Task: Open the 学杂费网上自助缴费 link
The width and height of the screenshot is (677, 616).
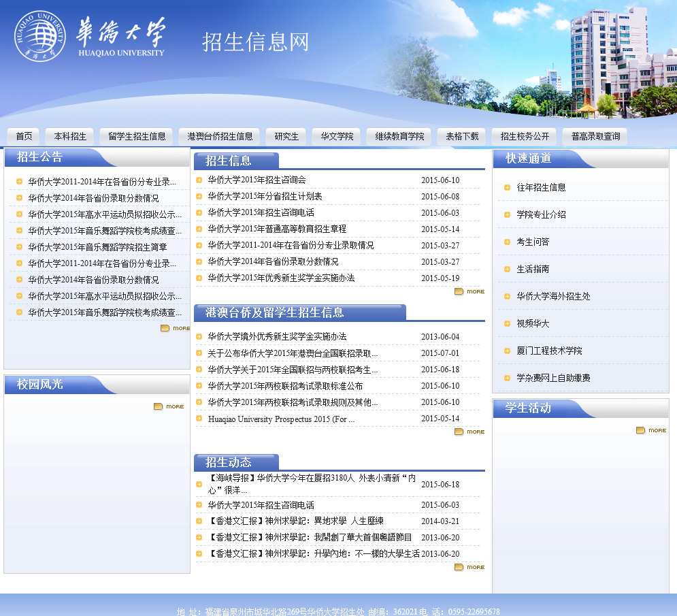Action: pos(553,378)
